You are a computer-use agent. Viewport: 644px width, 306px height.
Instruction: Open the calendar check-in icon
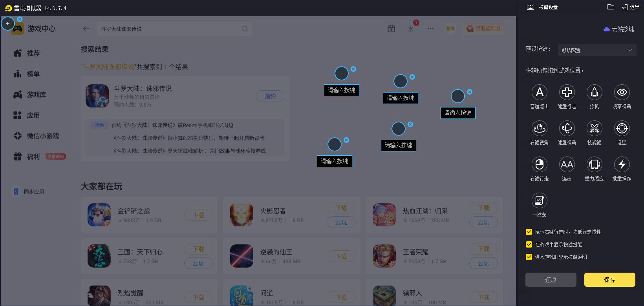pyautogui.click(x=392, y=29)
